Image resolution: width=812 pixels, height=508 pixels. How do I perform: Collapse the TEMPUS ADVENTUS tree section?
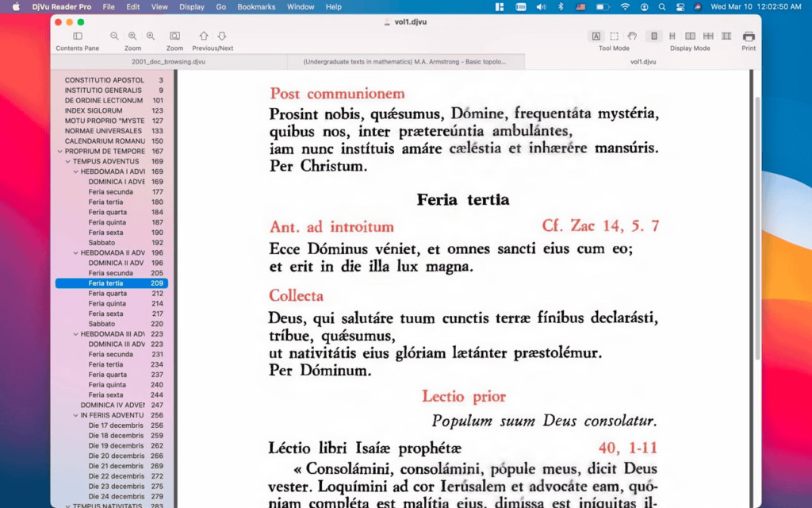pos(69,161)
